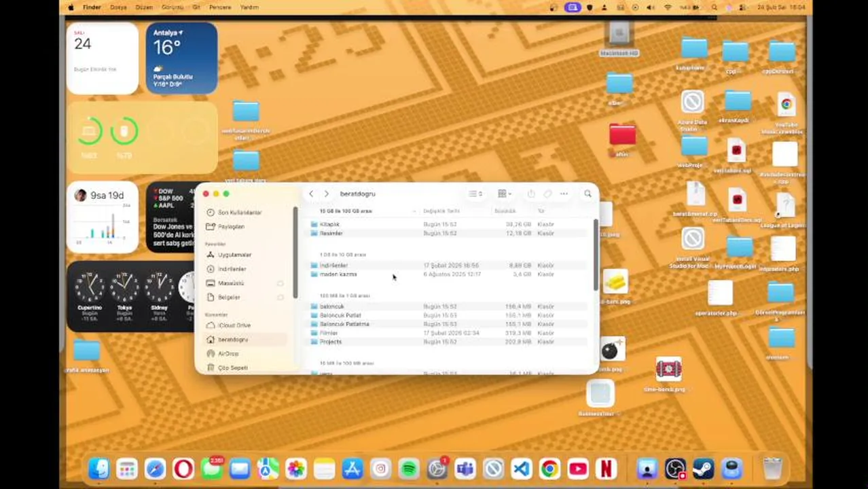Click the Finder file list scrollbar
The width and height of the screenshot is (868, 489).
click(596, 255)
